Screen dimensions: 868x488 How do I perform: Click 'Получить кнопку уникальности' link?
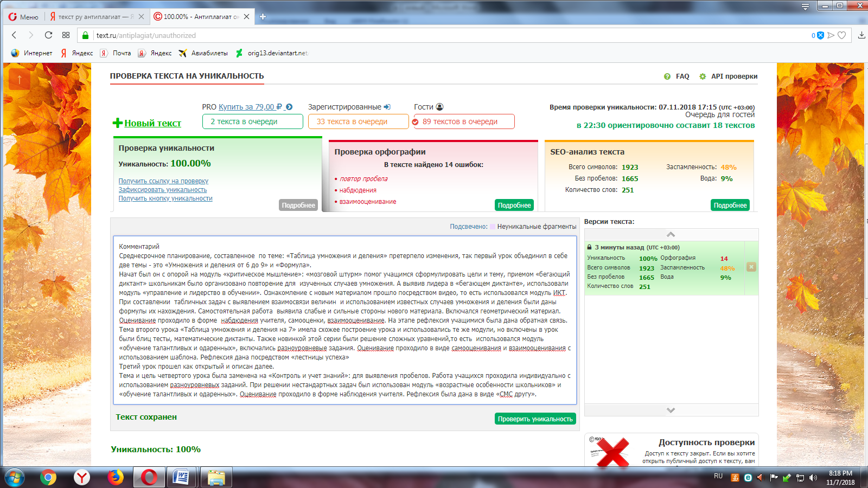[165, 198]
